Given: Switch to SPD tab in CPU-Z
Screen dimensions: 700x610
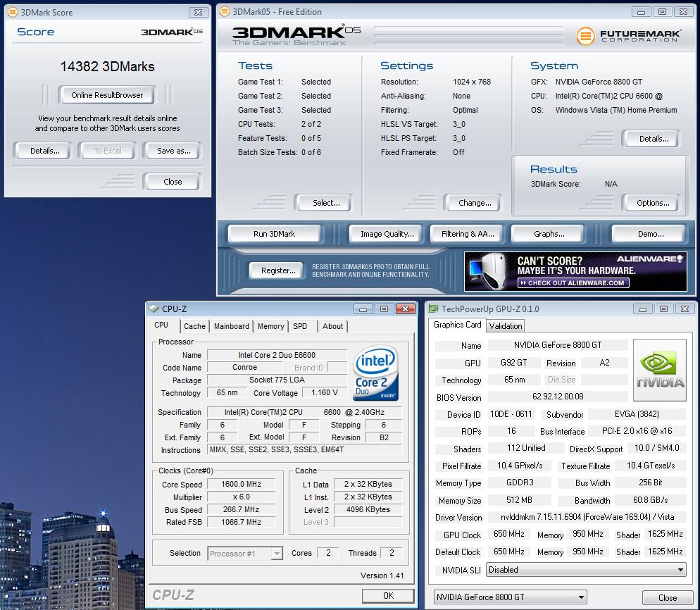Looking at the screenshot, I should point(299,326).
